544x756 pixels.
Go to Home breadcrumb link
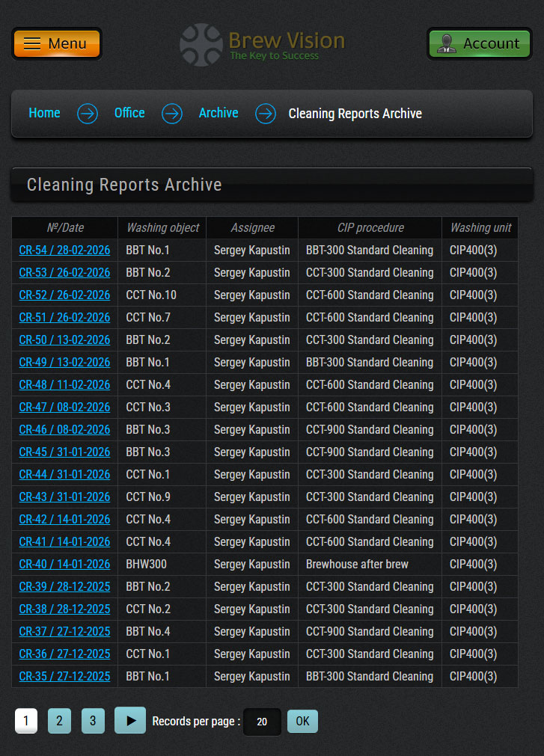(44, 113)
